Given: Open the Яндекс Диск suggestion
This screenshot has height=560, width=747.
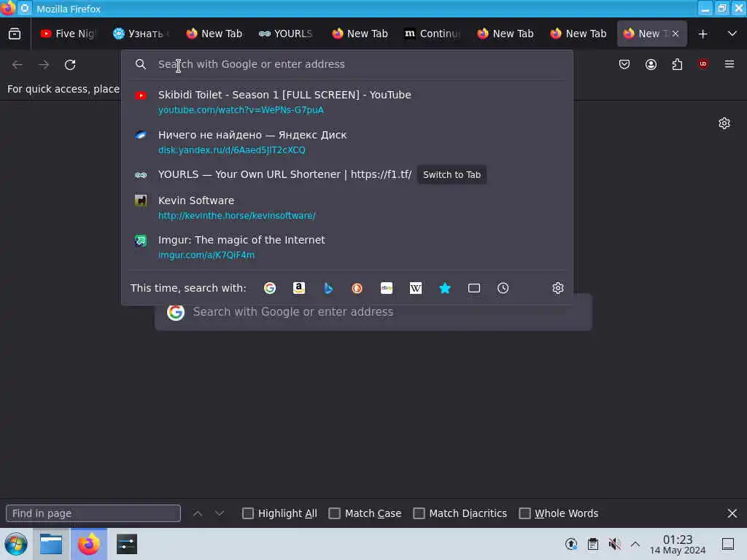Looking at the screenshot, I should pyautogui.click(x=347, y=142).
